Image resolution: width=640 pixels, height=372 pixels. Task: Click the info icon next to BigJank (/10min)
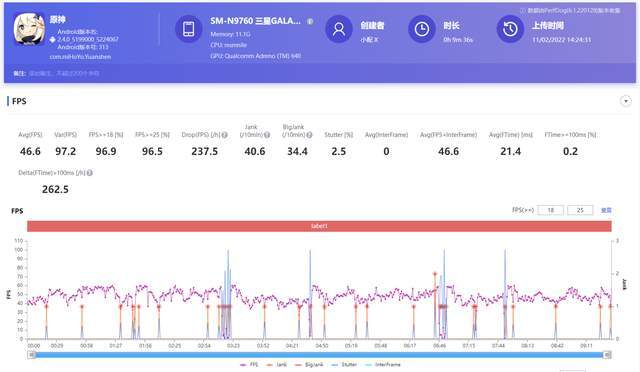[309, 135]
